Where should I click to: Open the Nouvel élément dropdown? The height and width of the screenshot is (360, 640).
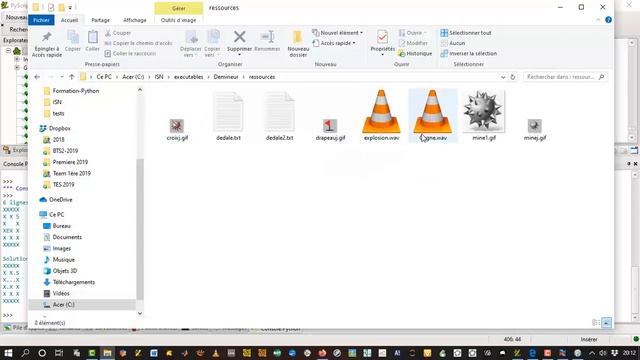click(x=338, y=33)
